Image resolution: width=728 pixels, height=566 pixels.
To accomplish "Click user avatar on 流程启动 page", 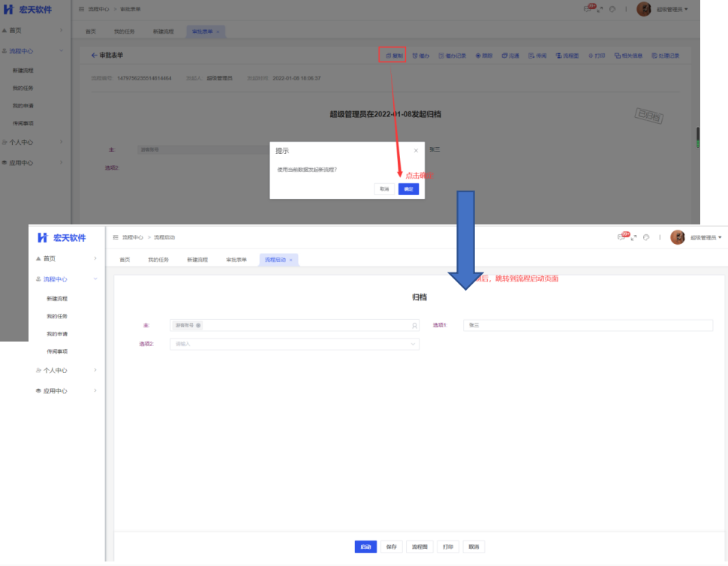I will 678,237.
